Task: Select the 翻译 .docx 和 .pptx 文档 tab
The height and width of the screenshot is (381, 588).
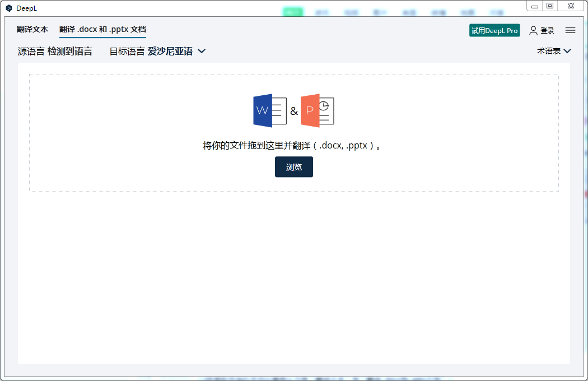Action: [x=102, y=29]
